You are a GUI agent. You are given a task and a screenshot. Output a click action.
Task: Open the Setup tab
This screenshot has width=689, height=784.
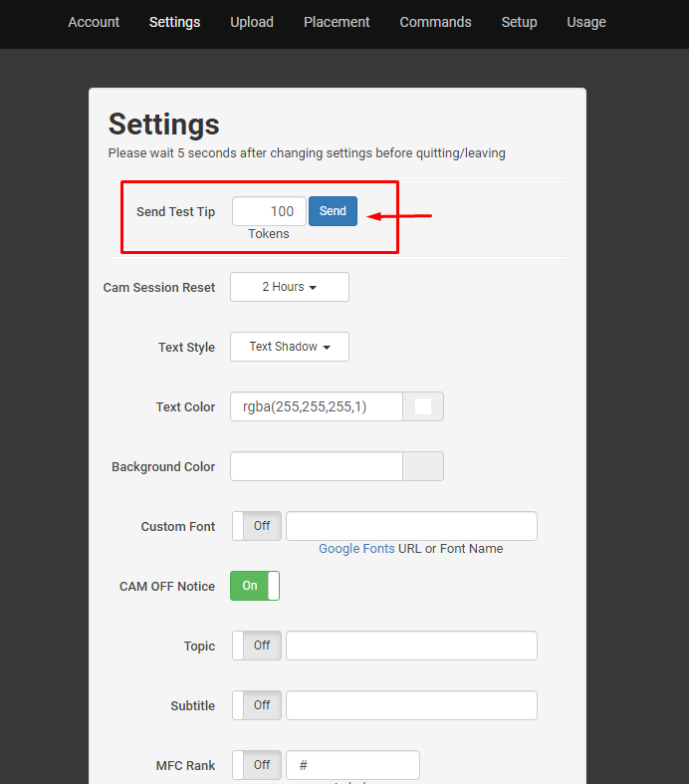pyautogui.click(x=519, y=23)
